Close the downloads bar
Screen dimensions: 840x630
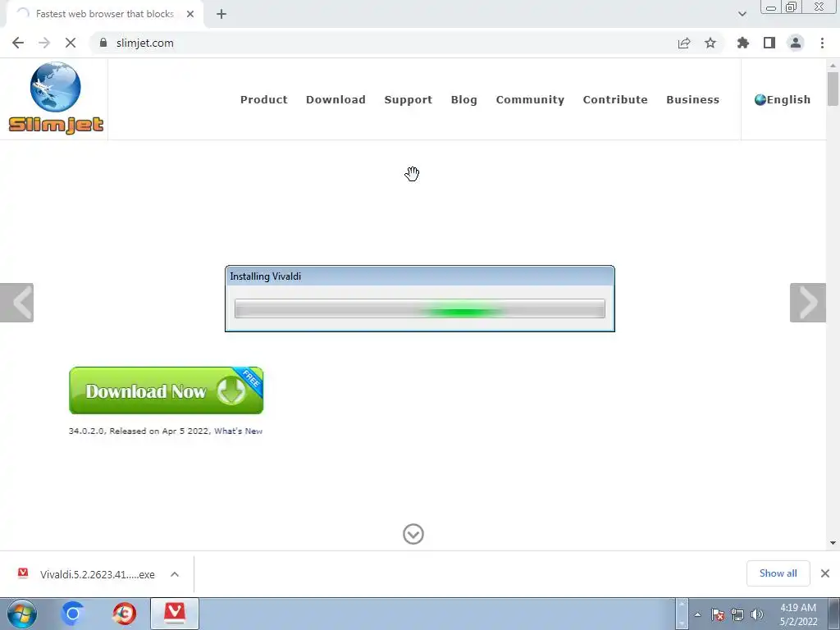tap(825, 573)
